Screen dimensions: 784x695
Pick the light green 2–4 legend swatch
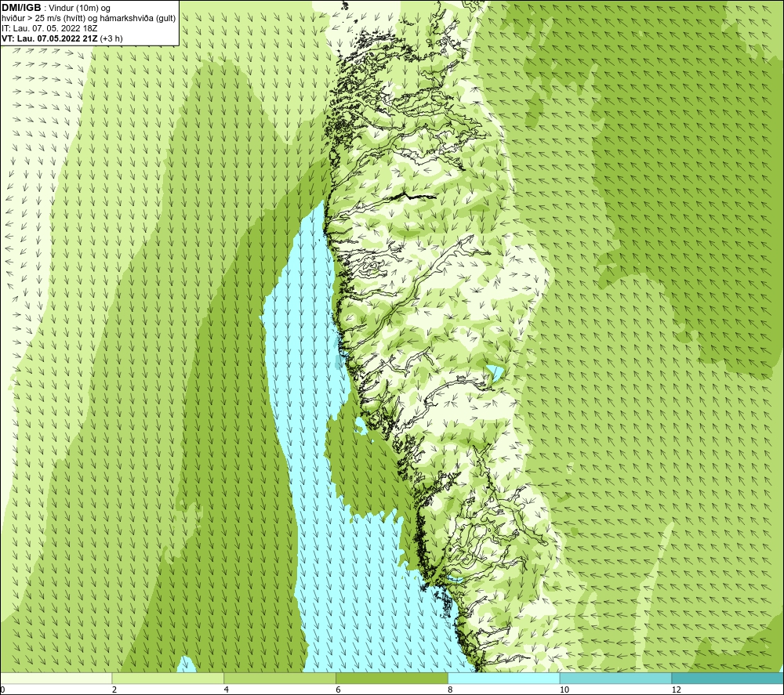click(168, 678)
